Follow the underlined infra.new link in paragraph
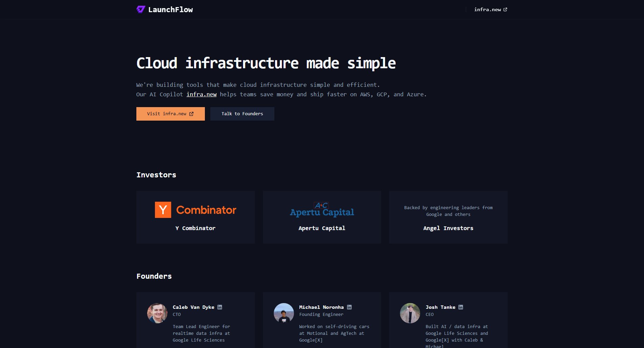Image resolution: width=644 pixels, height=348 pixels. tap(202, 94)
